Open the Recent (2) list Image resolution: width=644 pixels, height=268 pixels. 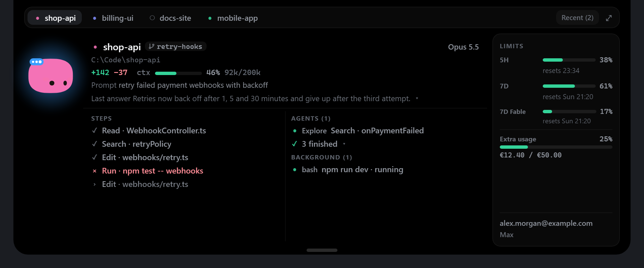[578, 18]
